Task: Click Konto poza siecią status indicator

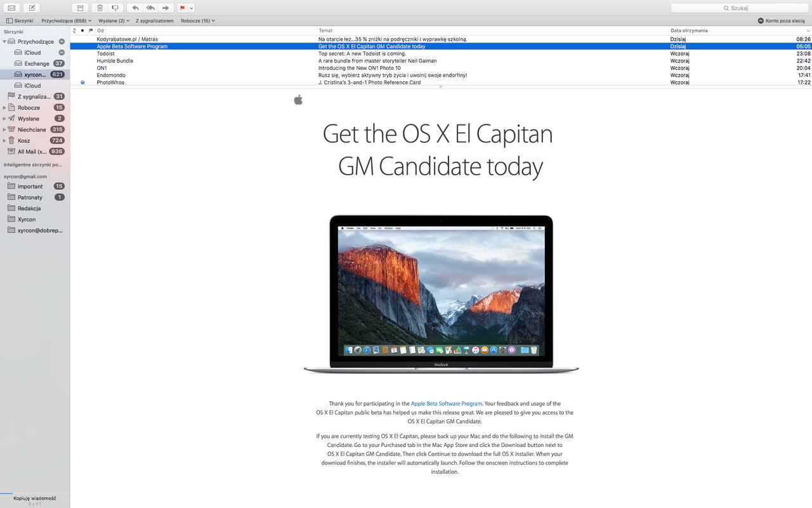Action: 781,21
